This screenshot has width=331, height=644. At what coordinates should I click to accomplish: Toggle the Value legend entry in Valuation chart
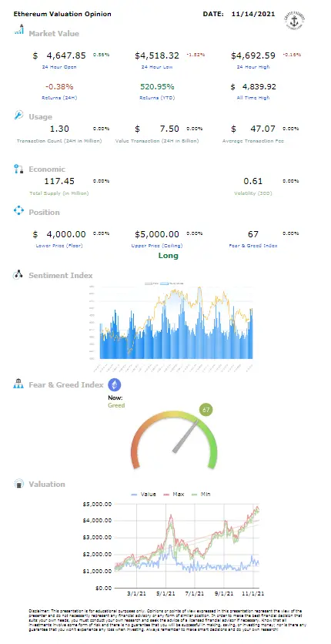[x=143, y=494]
